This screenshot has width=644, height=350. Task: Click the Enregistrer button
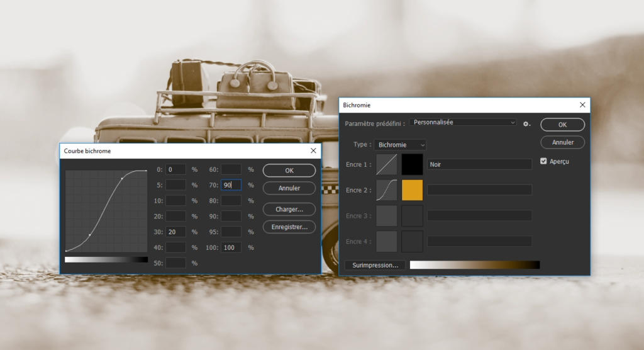pyautogui.click(x=289, y=227)
